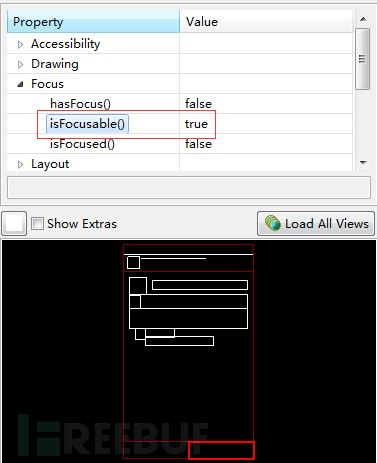Select the small square icon in layout header
The width and height of the screenshot is (377, 463).
133,262
